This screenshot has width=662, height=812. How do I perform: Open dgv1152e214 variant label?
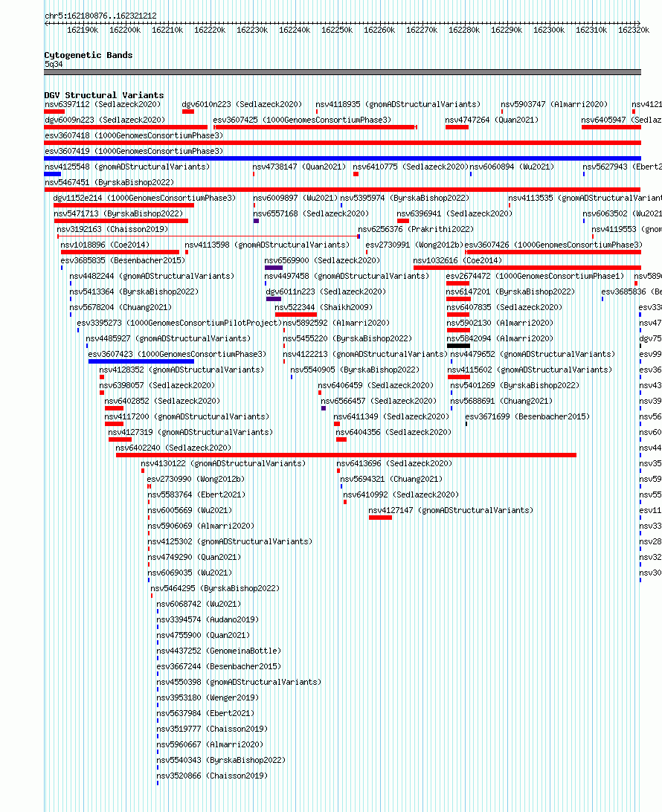point(144,198)
